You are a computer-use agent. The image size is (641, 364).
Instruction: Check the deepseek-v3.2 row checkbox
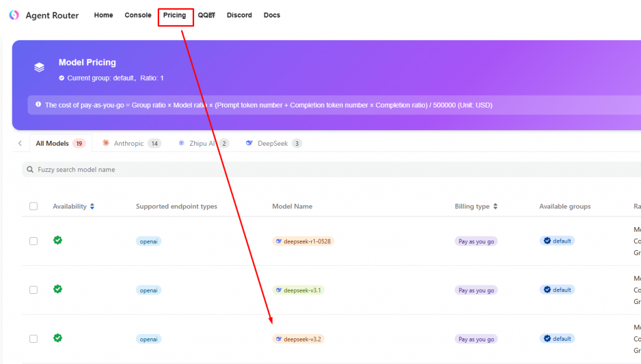coord(34,339)
